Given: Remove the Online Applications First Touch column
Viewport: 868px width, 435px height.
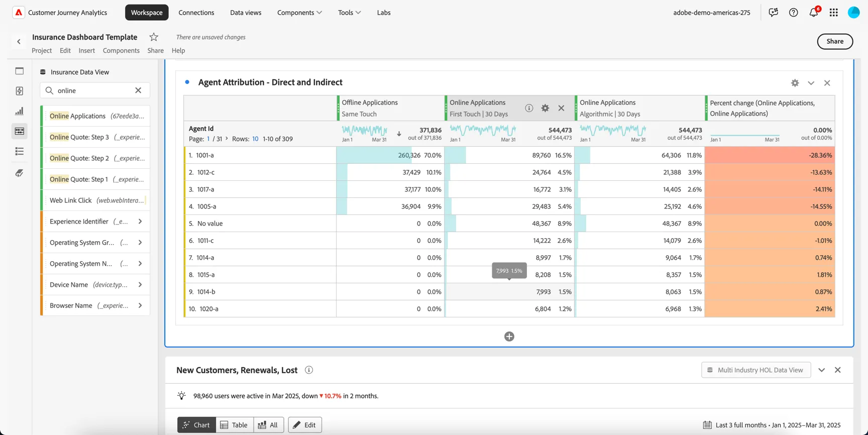Looking at the screenshot, I should pyautogui.click(x=561, y=108).
